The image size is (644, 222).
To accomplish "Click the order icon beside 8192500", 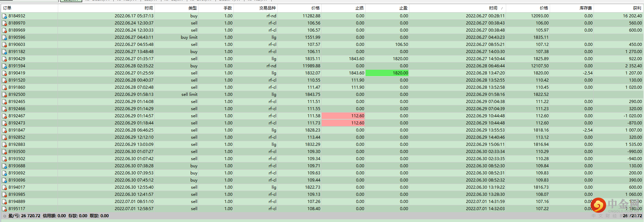I will pyautogui.click(x=4, y=95).
